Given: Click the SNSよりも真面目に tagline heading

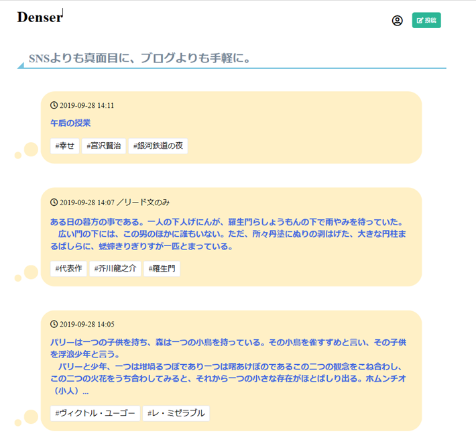Looking at the screenshot, I should pos(140,58).
